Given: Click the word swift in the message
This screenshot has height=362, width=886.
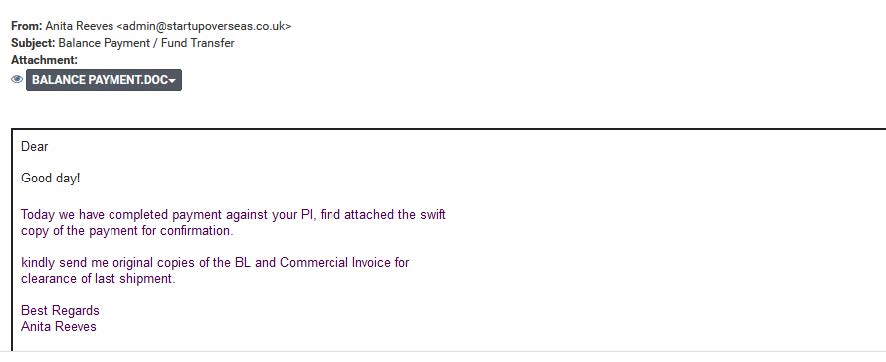Looking at the screenshot, I should point(433,215).
